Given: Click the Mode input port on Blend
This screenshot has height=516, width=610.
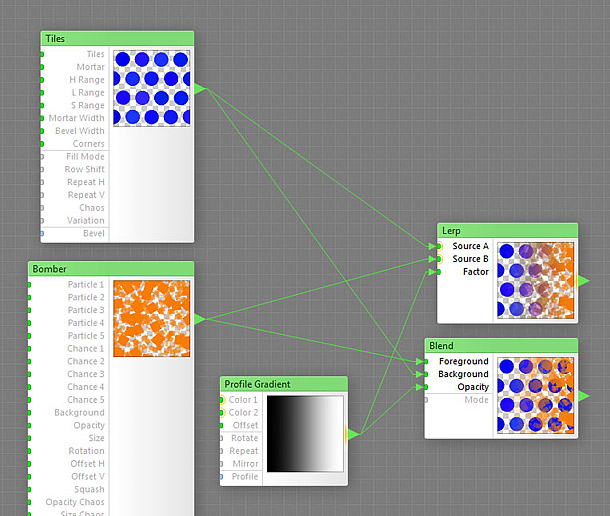Looking at the screenshot, I should tap(426, 400).
